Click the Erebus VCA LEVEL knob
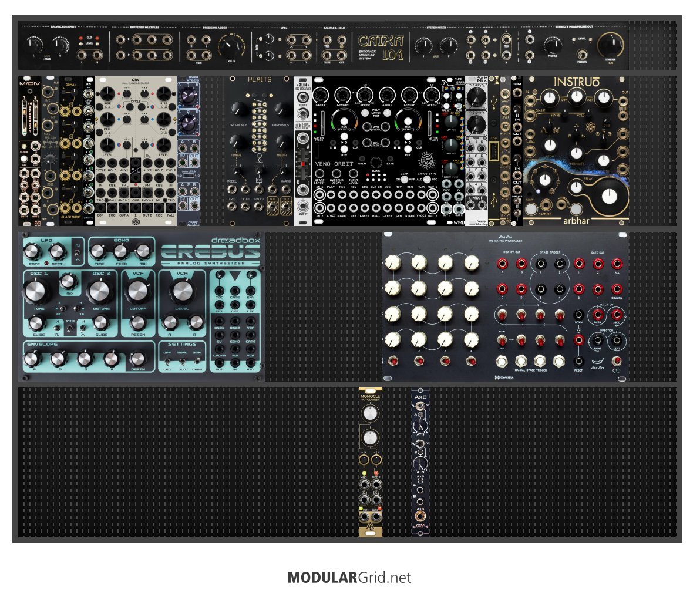 click(182, 291)
